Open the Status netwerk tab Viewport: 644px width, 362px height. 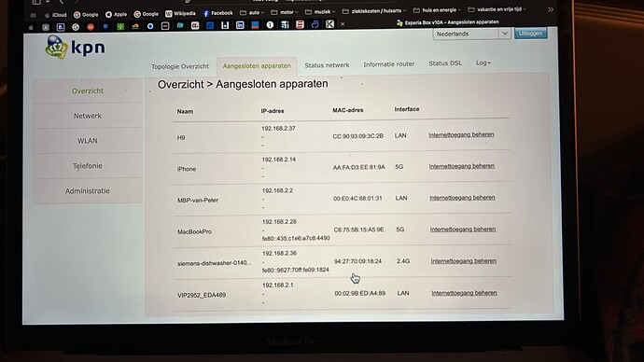pos(327,65)
